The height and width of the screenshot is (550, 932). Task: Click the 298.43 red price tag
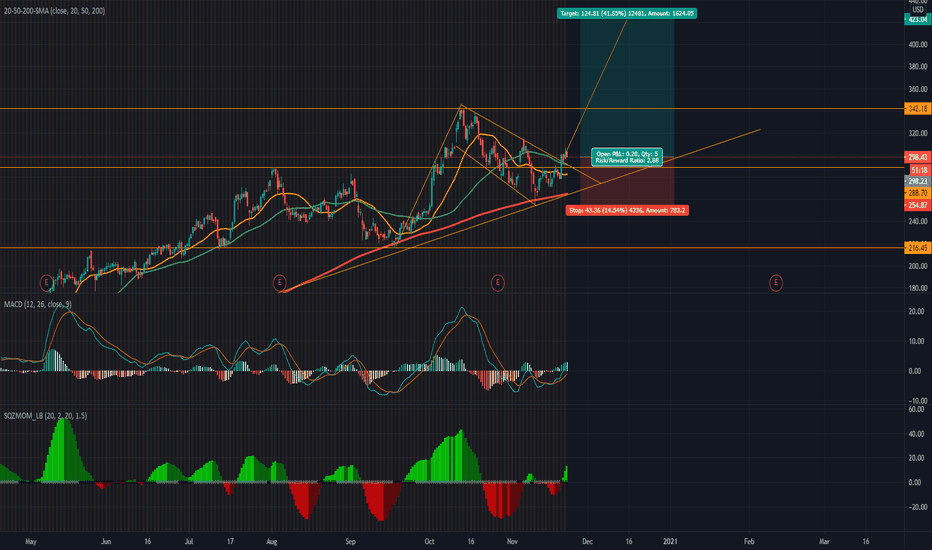917,158
